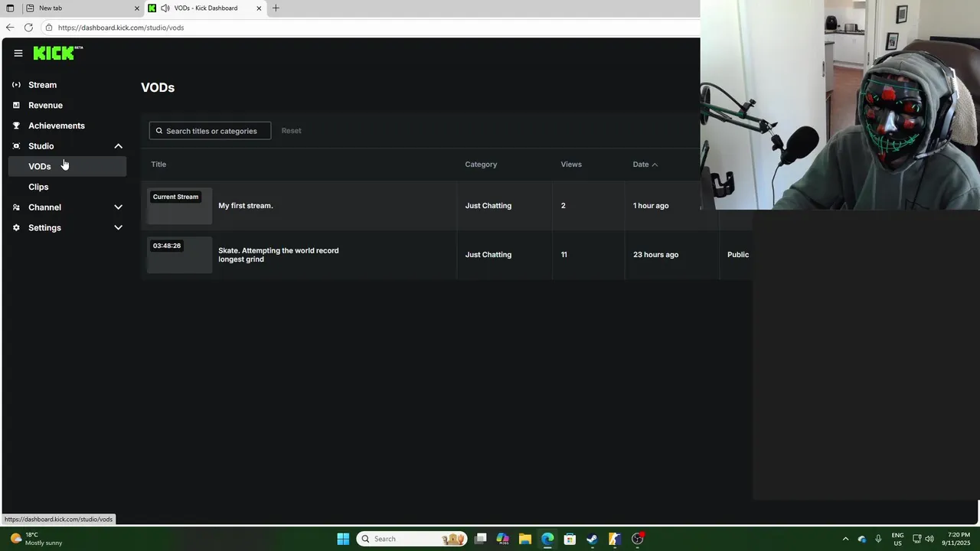This screenshot has height=551, width=980.
Task: Open the 'Skate. Attempting the world record' VOD
Action: coord(279,255)
